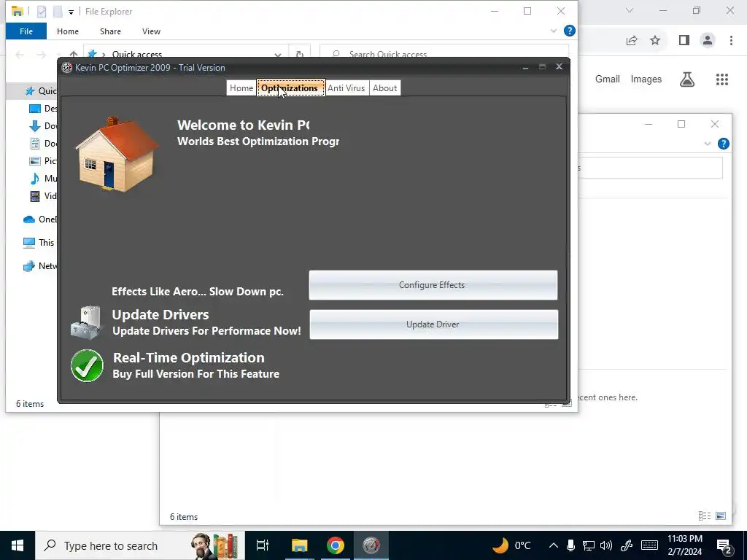Viewport: 747px width, 560px height.
Task: Click 'Effects Like Aero... Slow Down pc.' text
Action: (197, 292)
